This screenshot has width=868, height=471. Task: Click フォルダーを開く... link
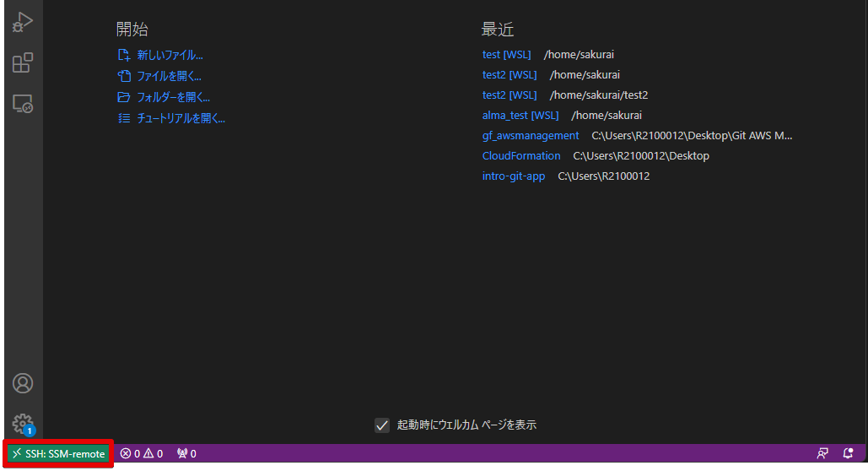coord(173,97)
